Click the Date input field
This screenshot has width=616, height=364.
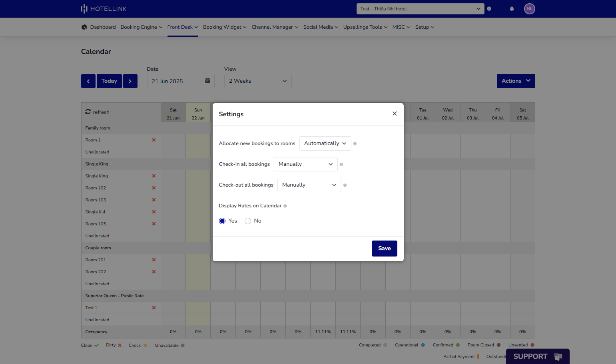[x=181, y=81]
